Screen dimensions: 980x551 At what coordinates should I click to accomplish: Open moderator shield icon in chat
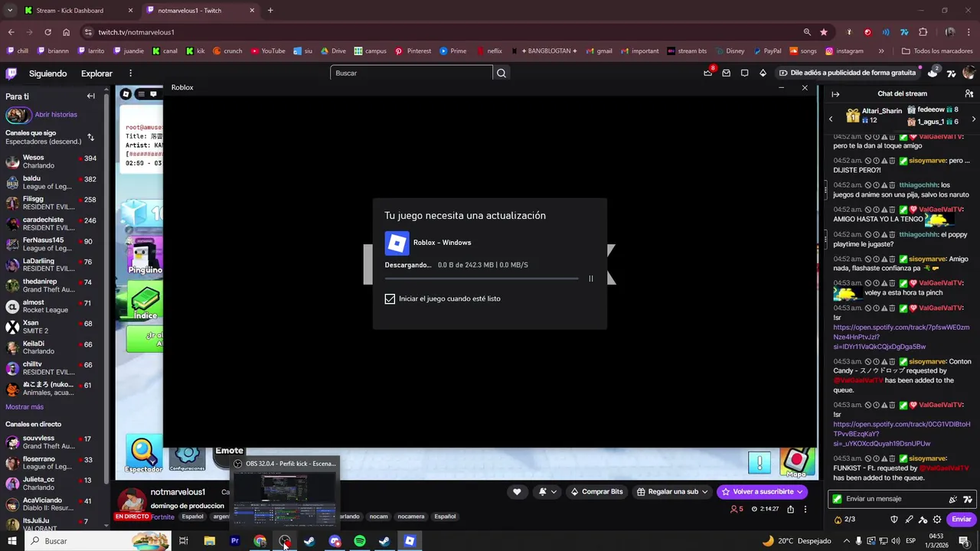pos(894,519)
